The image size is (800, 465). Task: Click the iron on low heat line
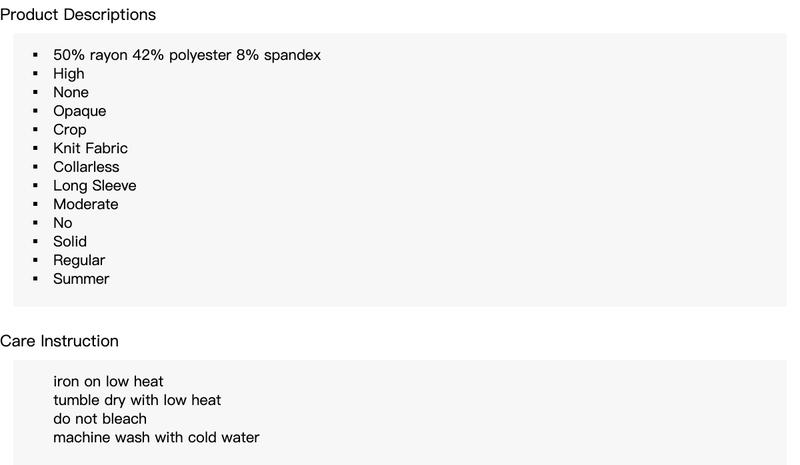(x=108, y=381)
